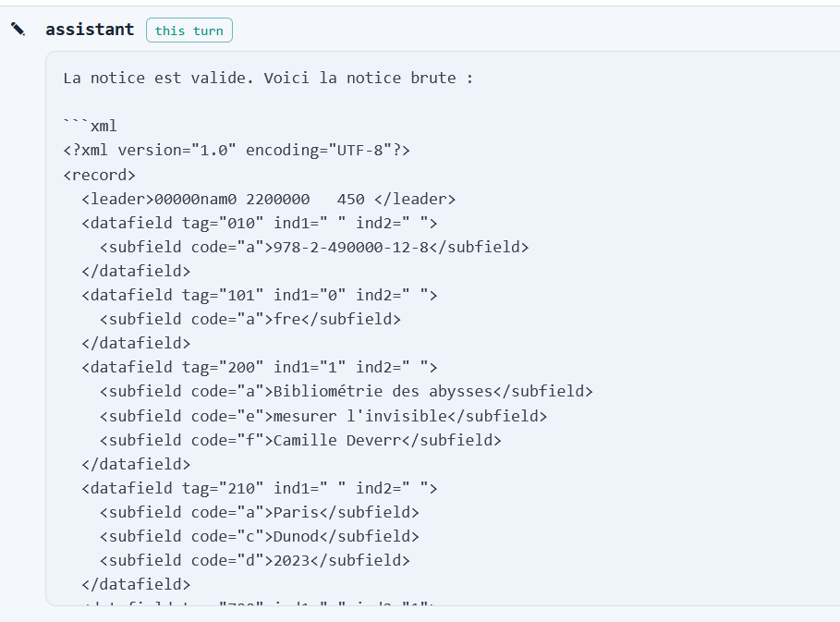Click the 'Dunod' publisher subfield
Viewport: 840px width, 622px height.
tap(260, 536)
